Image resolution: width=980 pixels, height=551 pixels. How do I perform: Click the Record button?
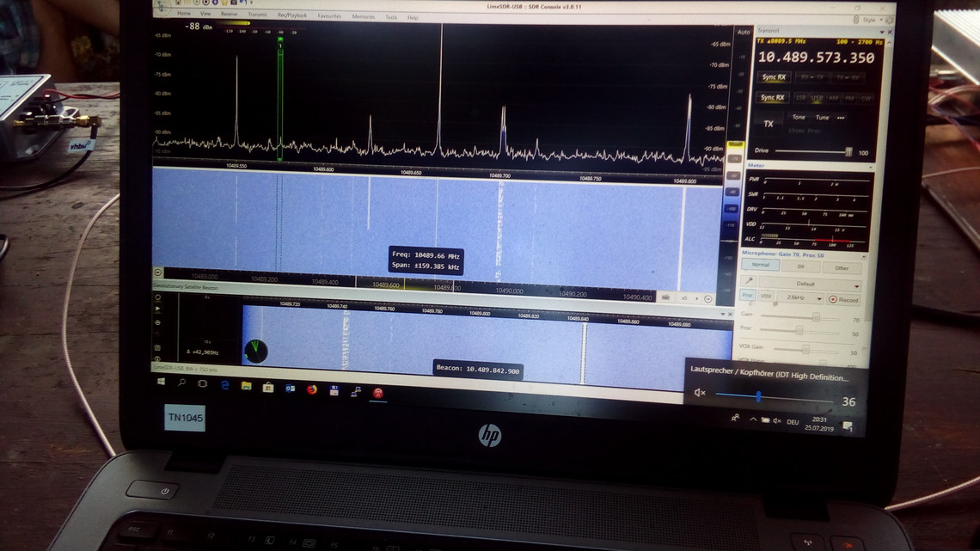[843, 300]
